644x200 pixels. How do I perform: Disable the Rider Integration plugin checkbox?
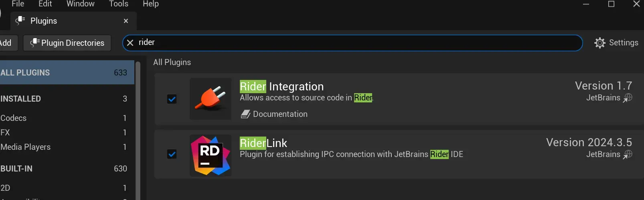point(172,99)
